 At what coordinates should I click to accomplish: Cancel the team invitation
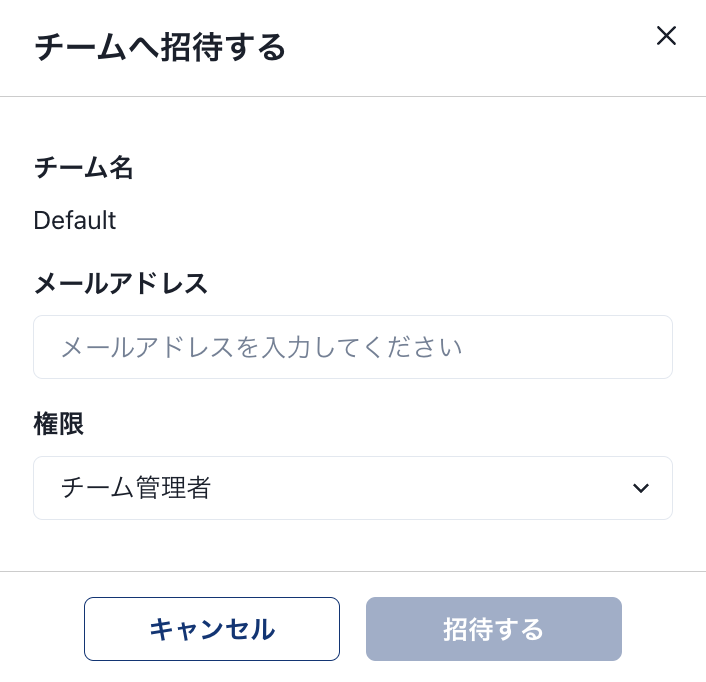[x=212, y=629]
